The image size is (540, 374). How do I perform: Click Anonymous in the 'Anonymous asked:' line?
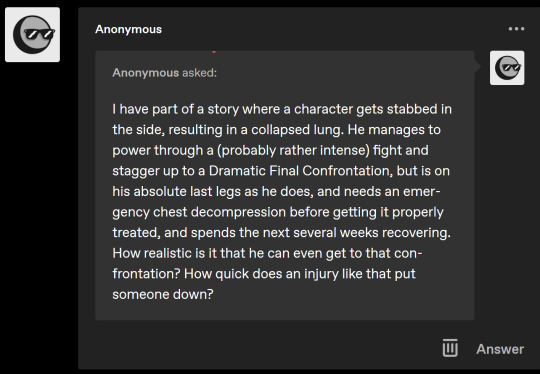point(146,73)
